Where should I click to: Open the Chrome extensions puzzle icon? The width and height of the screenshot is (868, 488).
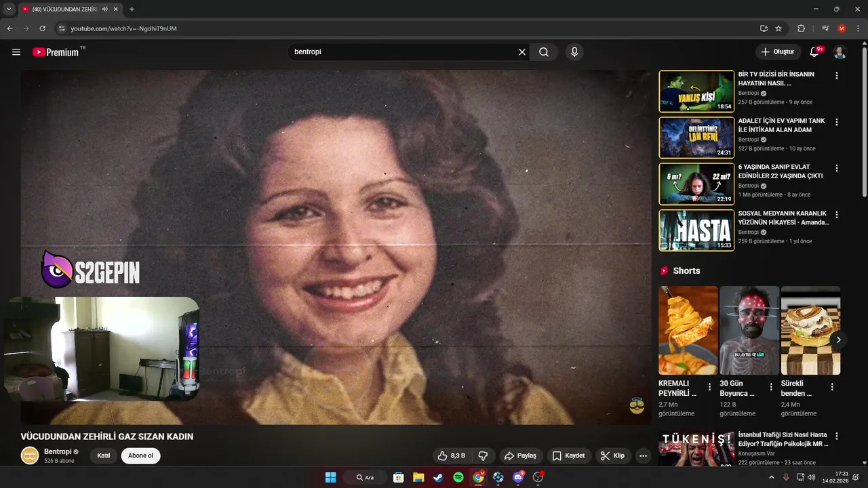click(x=801, y=28)
